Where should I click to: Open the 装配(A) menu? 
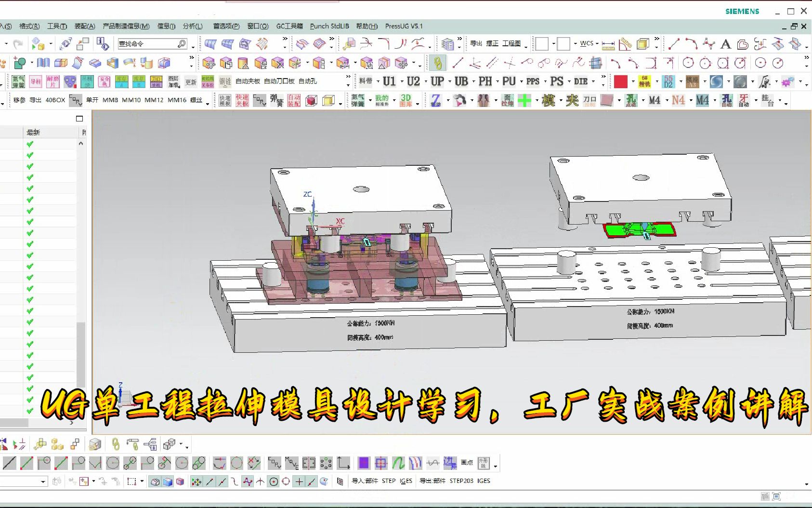tap(84, 26)
